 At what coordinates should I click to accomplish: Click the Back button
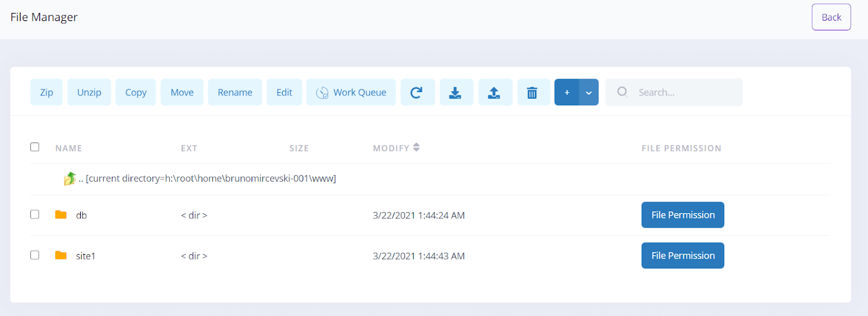[831, 17]
